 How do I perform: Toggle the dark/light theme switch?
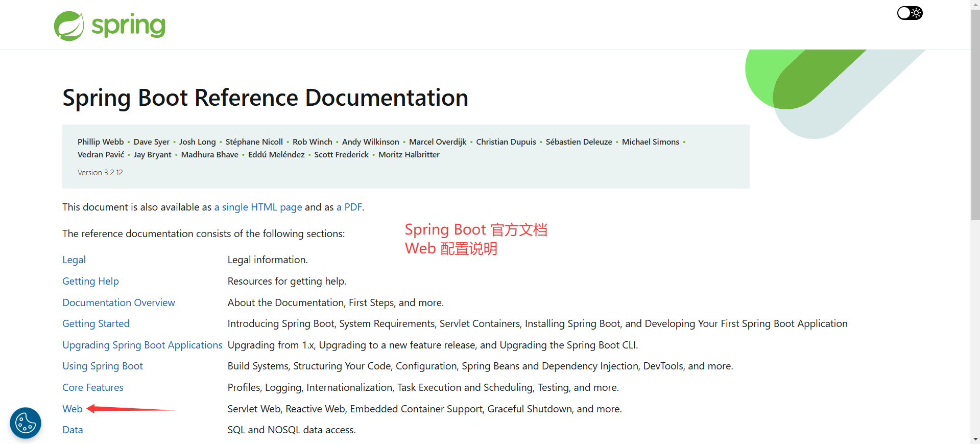[910, 13]
